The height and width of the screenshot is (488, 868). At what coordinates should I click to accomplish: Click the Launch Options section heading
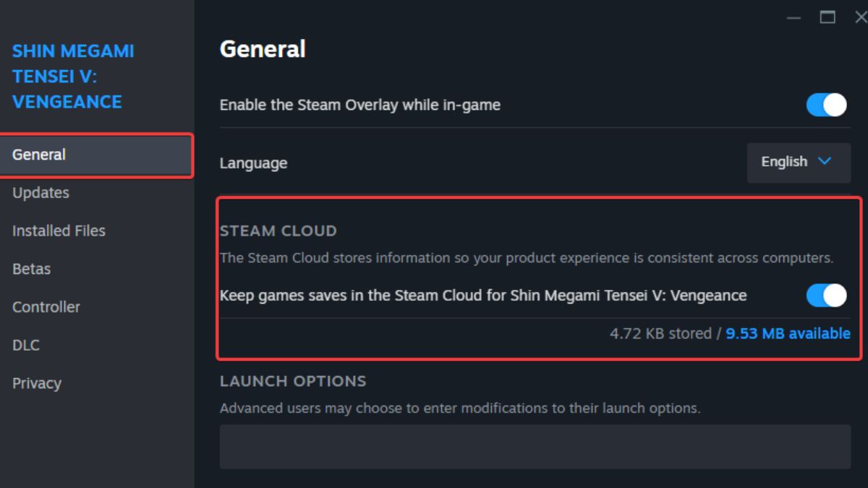click(293, 381)
